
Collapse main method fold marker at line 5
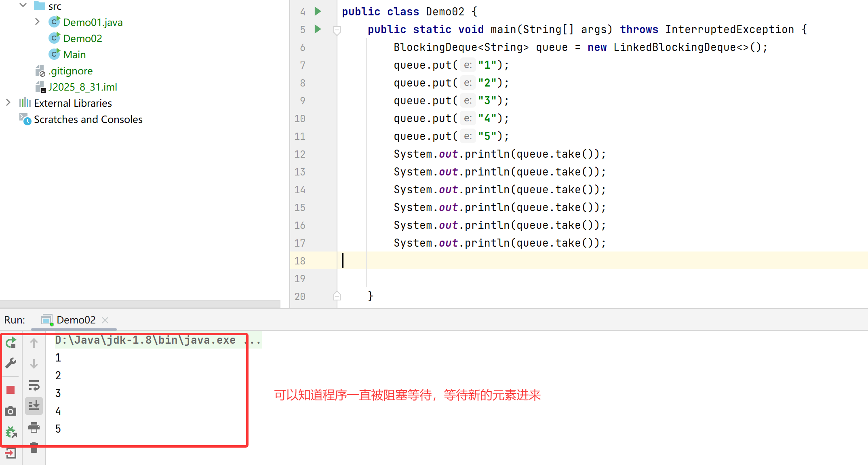[337, 30]
